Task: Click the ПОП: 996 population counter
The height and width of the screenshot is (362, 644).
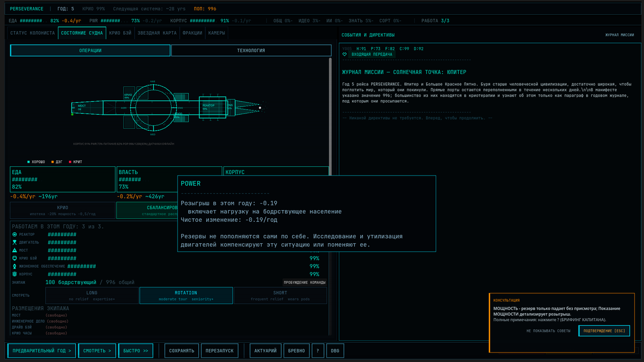Action: [x=205, y=9]
